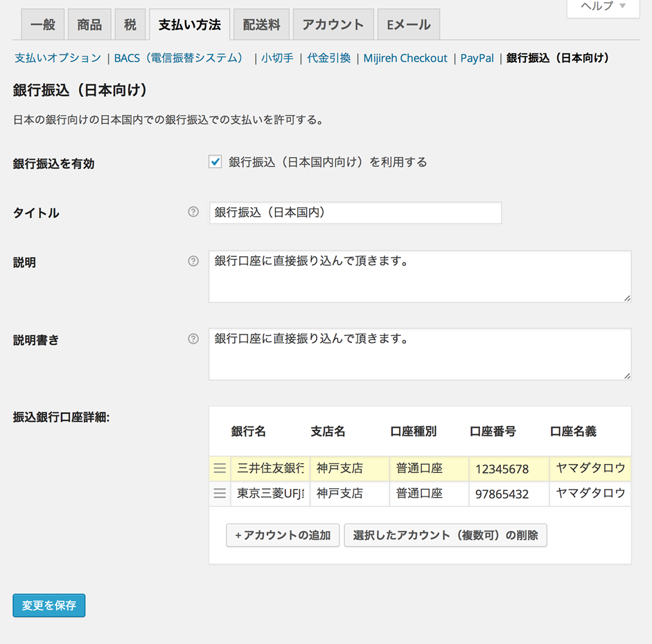Switch to the 税 tab

130,24
